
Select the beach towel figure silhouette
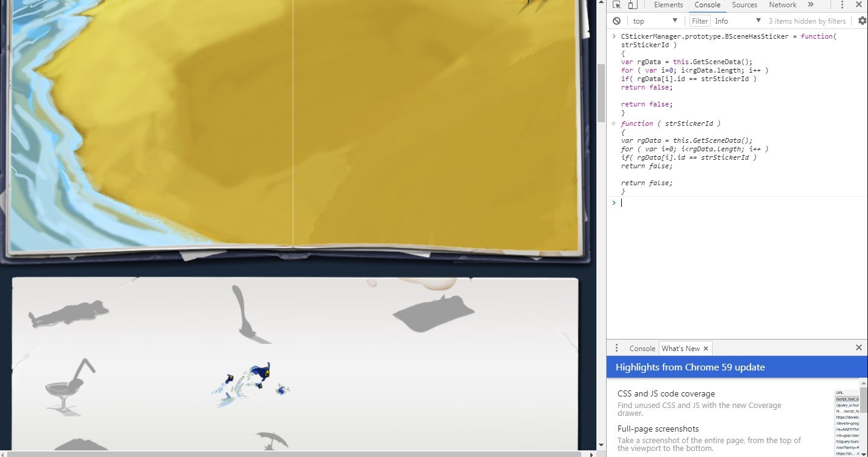(433, 314)
